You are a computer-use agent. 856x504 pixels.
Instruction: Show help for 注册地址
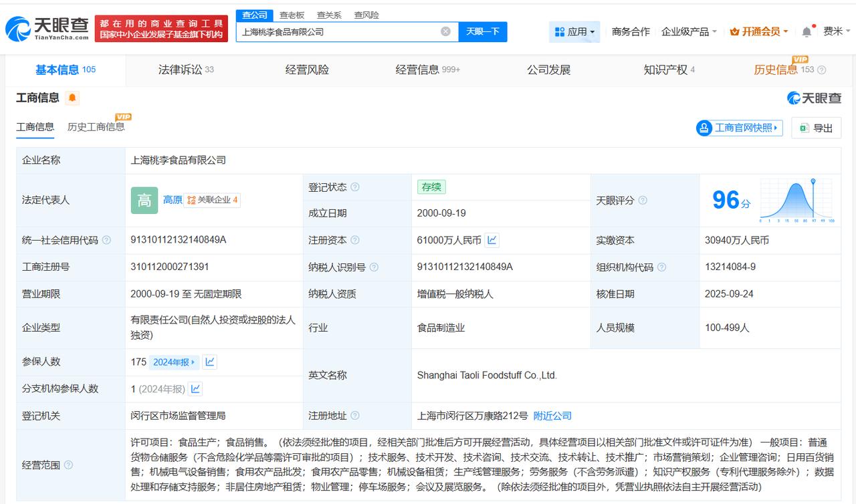[x=355, y=416]
